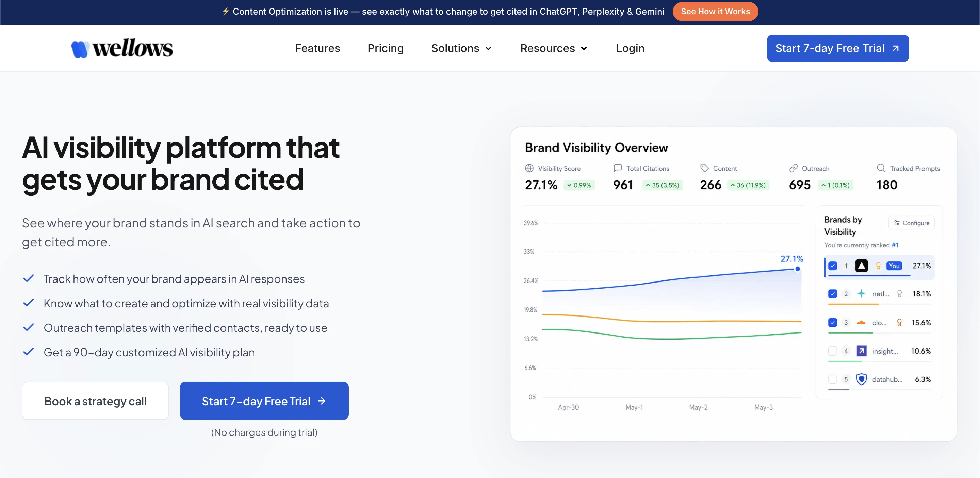This screenshot has width=980, height=478.
Task: Check the insight... brand checkbox
Action: point(832,351)
